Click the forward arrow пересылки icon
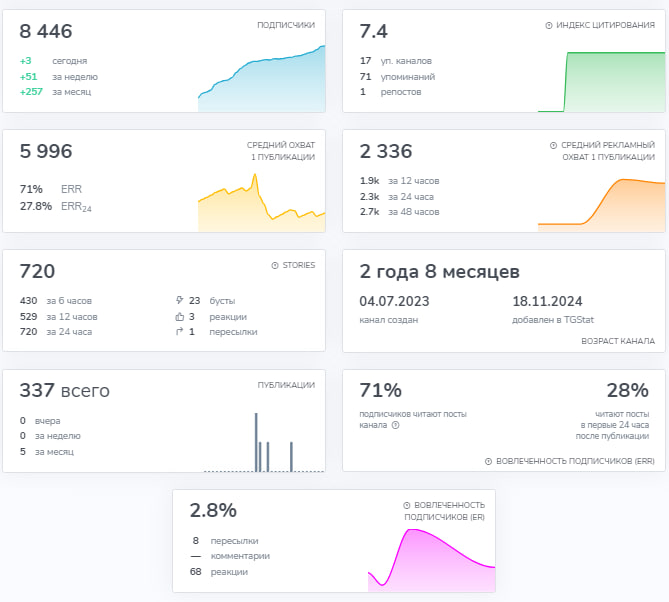 179,332
